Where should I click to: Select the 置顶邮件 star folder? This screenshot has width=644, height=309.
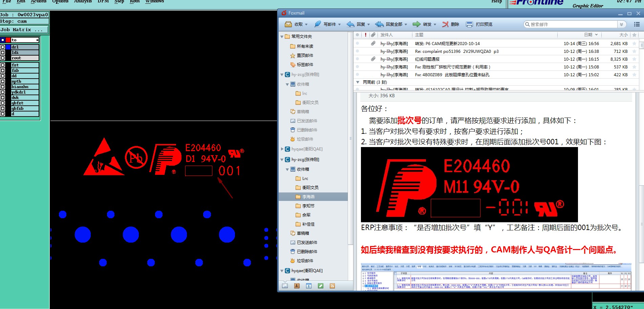pos(302,56)
